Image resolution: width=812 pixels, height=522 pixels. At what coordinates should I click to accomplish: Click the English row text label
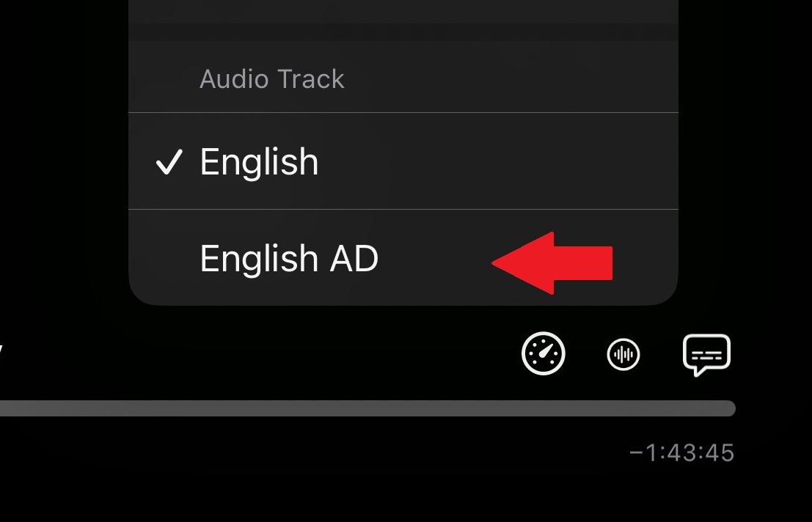click(x=259, y=162)
